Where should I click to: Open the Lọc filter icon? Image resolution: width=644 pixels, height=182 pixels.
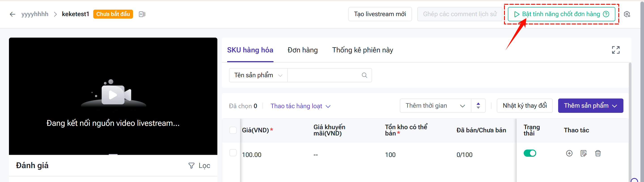point(191,165)
